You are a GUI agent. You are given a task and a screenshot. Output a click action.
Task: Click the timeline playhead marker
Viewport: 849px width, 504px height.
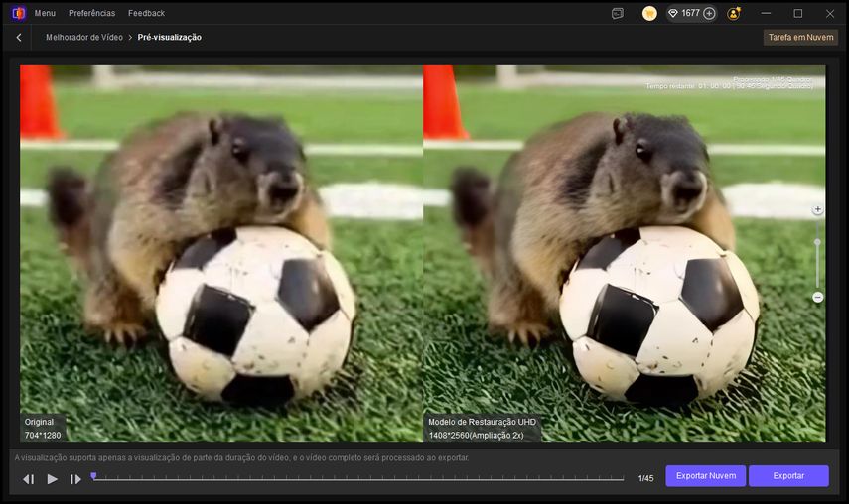[x=93, y=476]
